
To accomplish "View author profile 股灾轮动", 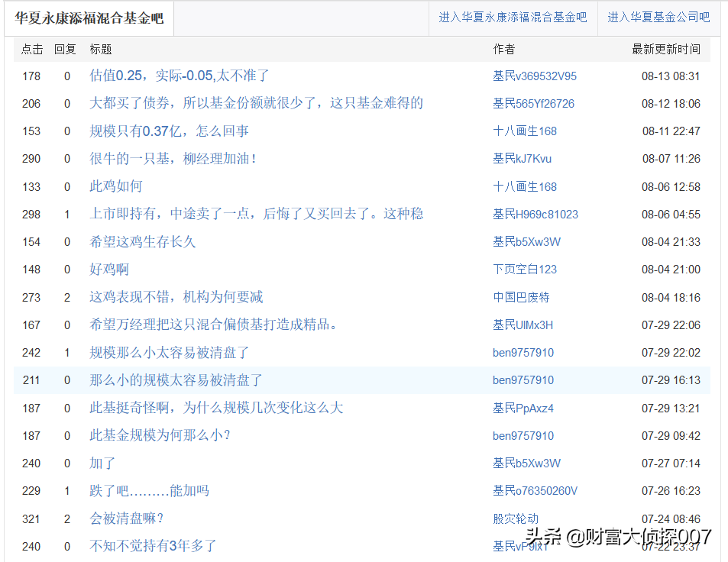I will tap(516, 518).
